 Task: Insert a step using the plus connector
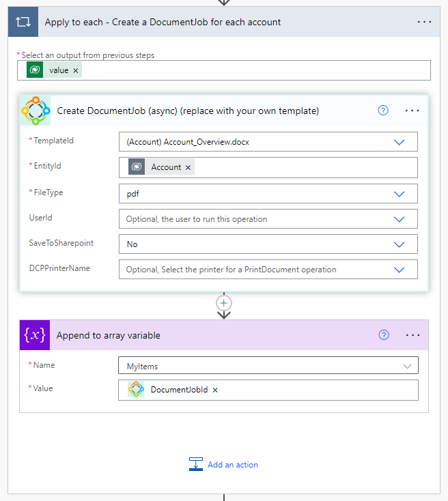click(224, 303)
